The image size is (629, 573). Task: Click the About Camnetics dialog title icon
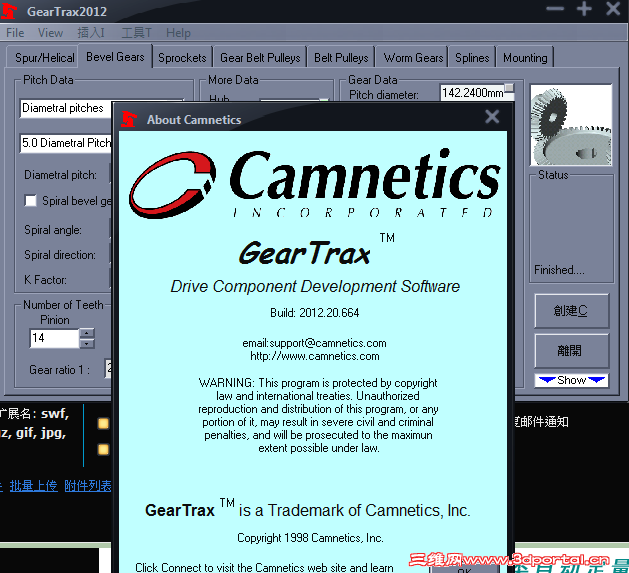129,119
